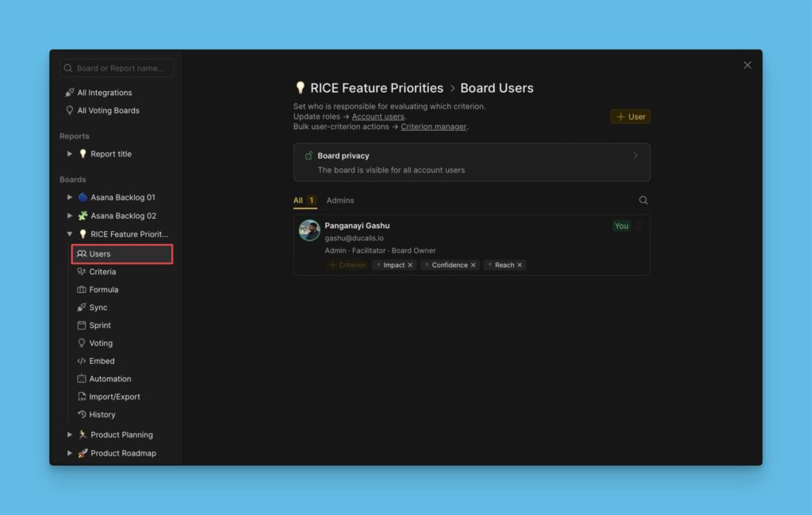Click the Sync icon in sidebar
Viewport: 812px width, 515px height.
(82, 307)
